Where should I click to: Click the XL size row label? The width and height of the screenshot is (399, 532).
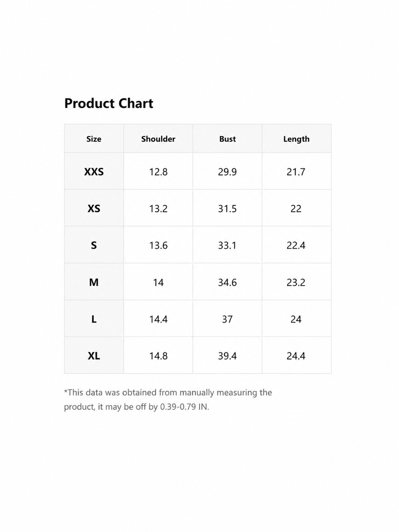94,355
